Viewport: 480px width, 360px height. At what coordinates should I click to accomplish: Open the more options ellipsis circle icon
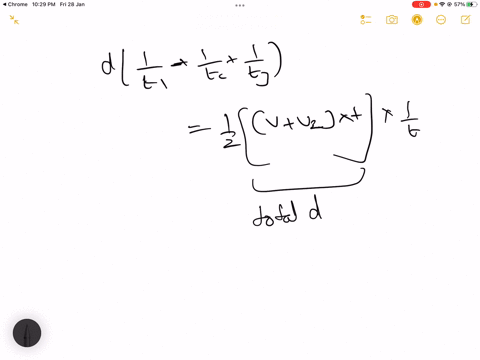tap(441, 20)
